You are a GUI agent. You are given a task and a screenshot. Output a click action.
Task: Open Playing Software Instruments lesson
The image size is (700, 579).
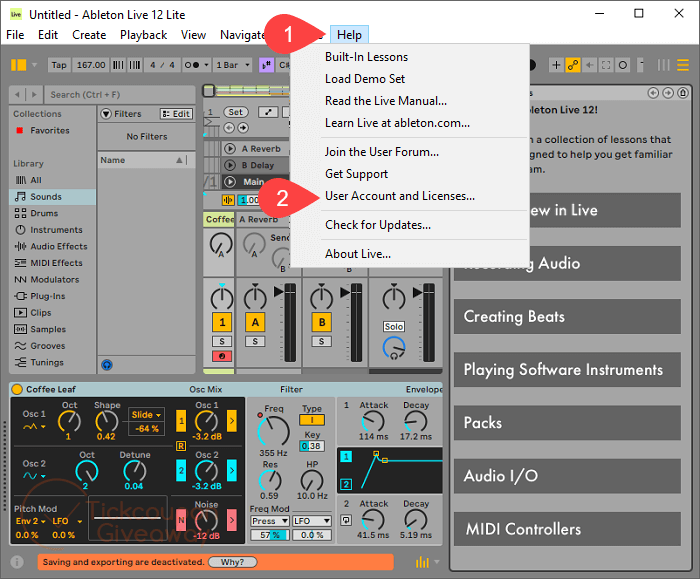[567, 370]
